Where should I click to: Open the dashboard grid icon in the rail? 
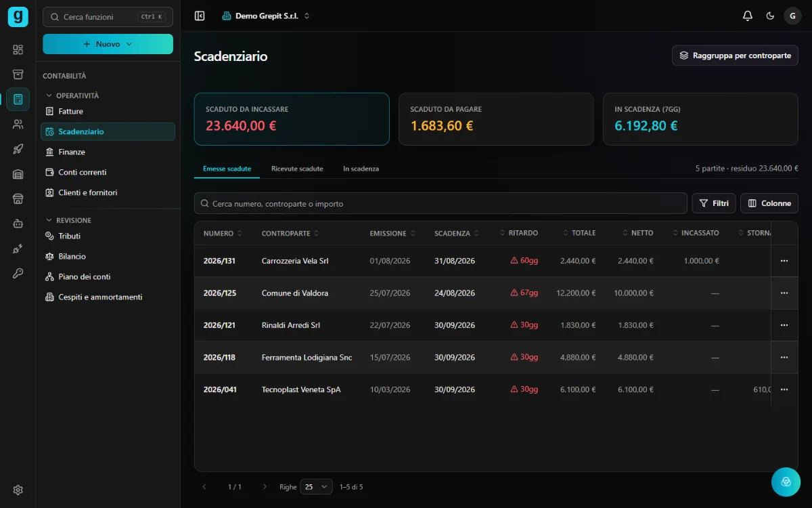[18, 49]
